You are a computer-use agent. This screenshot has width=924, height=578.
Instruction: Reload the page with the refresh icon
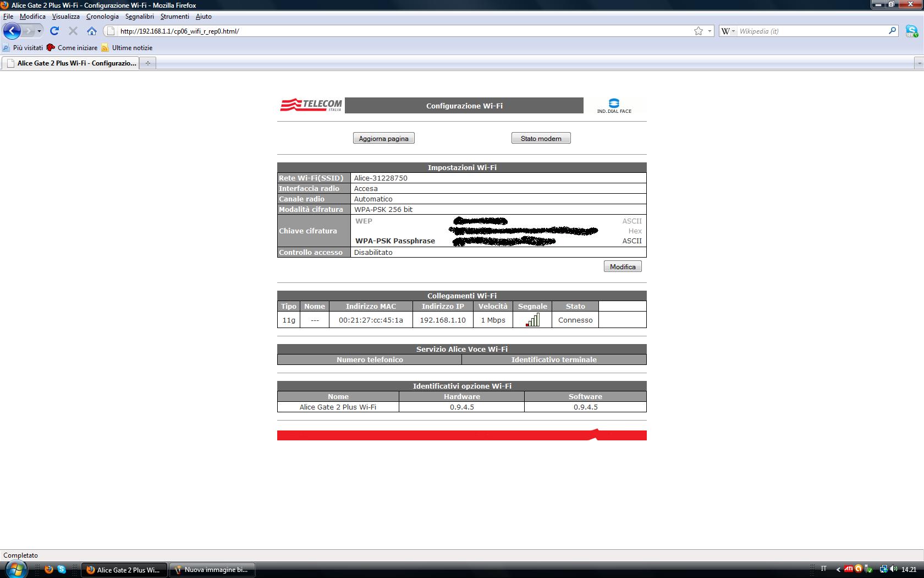54,31
